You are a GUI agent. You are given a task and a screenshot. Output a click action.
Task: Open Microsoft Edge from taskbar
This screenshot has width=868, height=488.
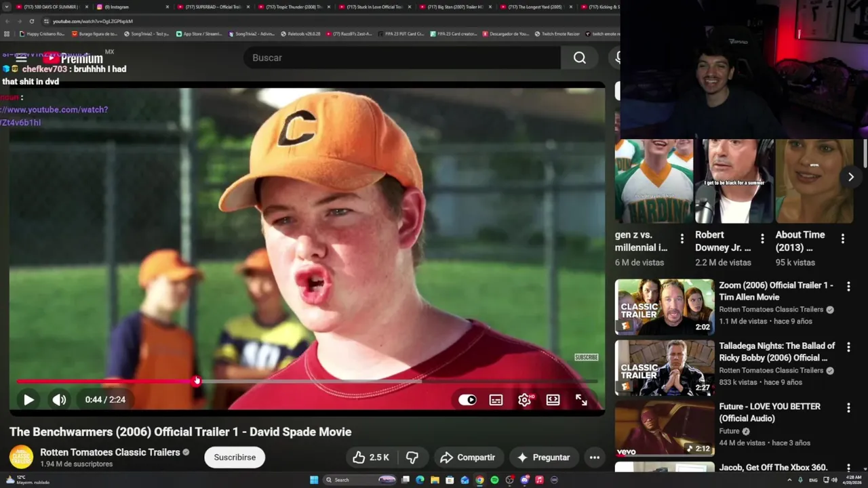tap(420, 480)
